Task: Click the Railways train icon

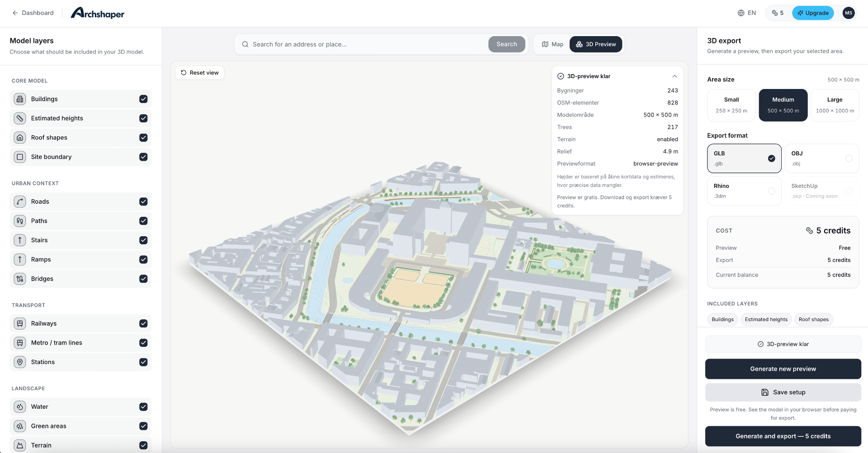Action: (20, 323)
